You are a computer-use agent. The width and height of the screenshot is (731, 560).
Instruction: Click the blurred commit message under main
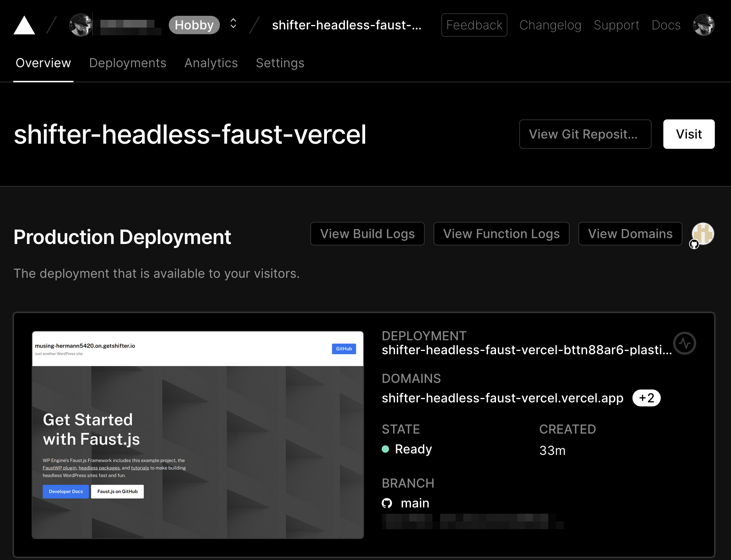coord(473,521)
